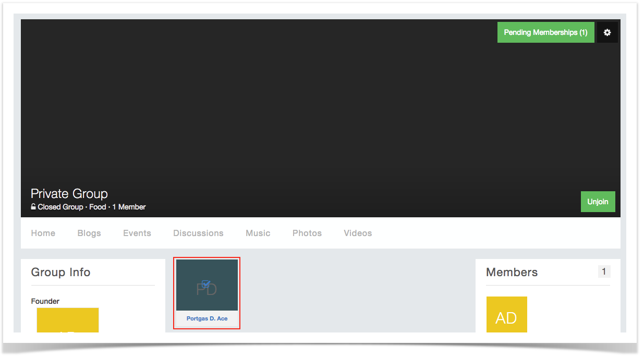The height and width of the screenshot is (358, 644).
Task: Go to the Home tab
Action: pos(43,233)
